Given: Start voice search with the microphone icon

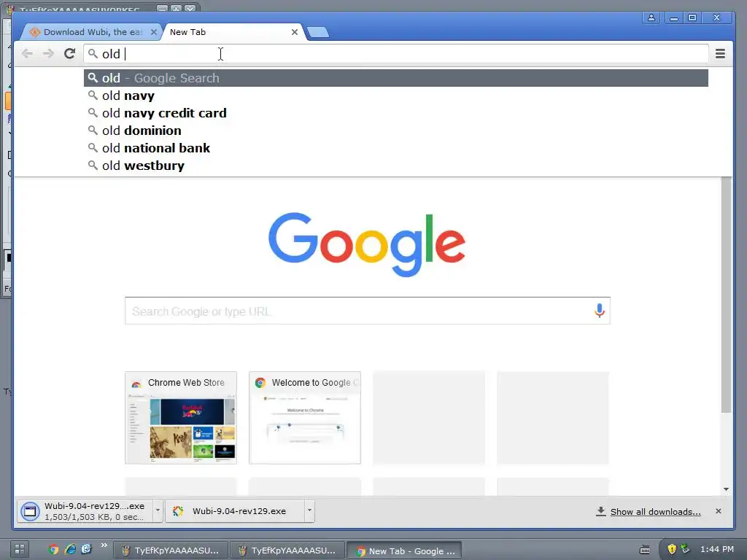Looking at the screenshot, I should tap(600, 311).
